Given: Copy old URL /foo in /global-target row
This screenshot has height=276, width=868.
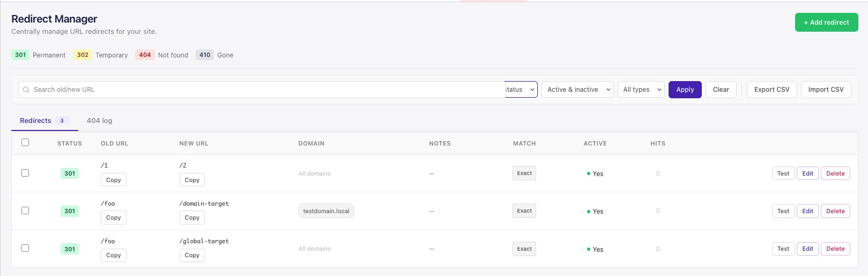Looking at the screenshot, I should tap(114, 255).
